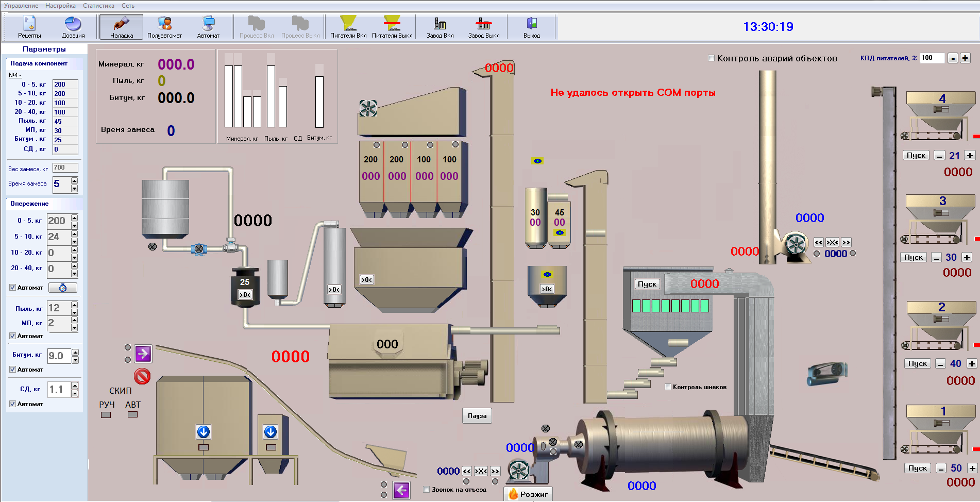This screenshot has height=502, width=980.
Task: Click the Питатели Вкл feeders-on icon
Action: coord(348,27)
